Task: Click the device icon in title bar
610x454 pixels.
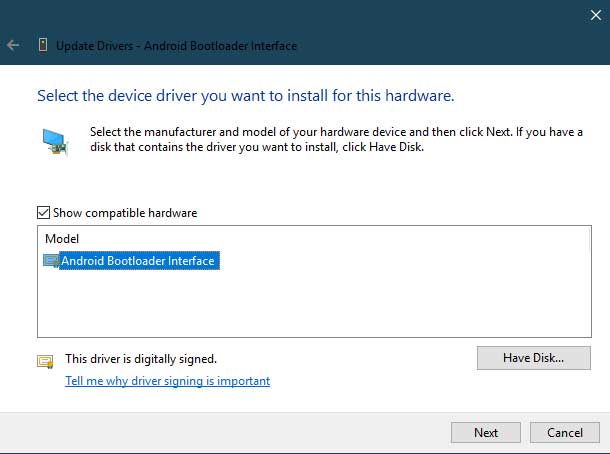Action: tap(43, 45)
